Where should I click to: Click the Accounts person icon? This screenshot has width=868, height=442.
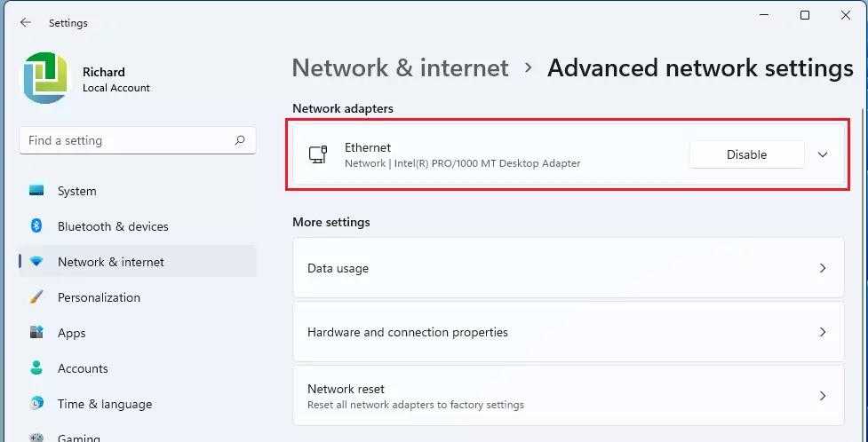[36, 368]
